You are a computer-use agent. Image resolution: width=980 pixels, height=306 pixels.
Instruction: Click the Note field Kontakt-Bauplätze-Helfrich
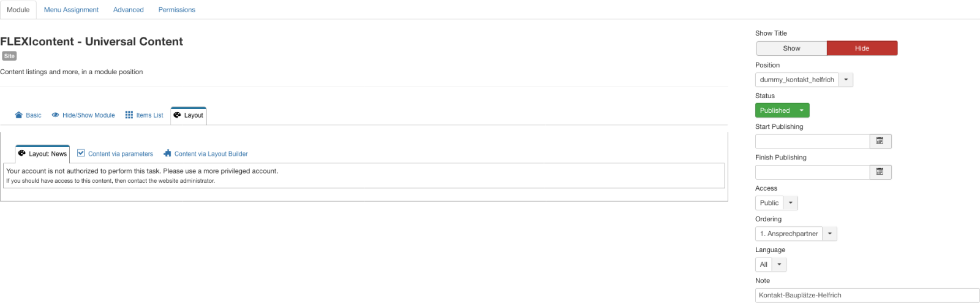click(867, 295)
